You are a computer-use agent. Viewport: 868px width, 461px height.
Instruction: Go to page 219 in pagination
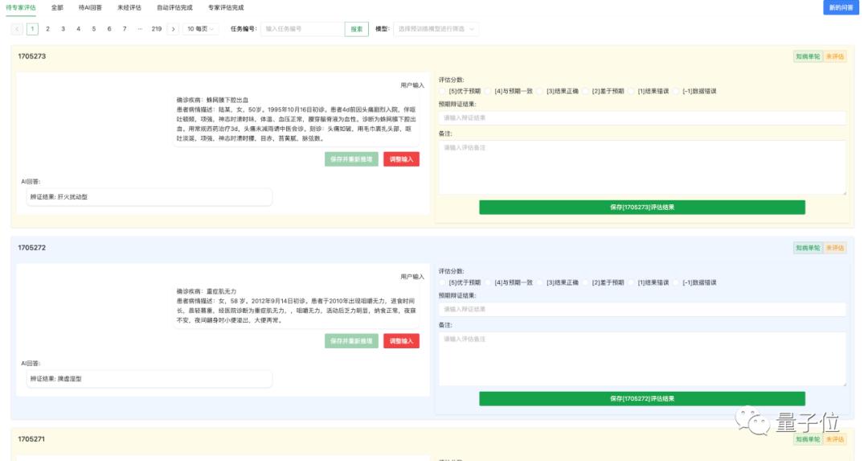(157, 29)
